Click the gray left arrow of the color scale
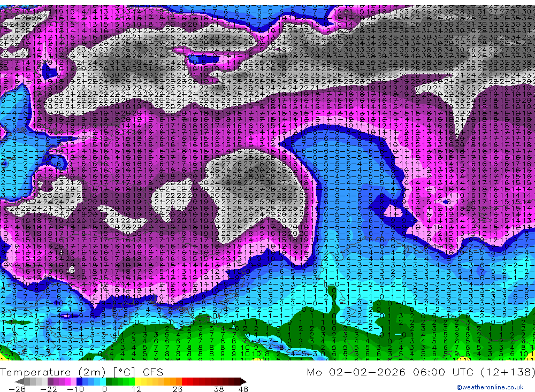The image size is (535, 392). point(19,382)
